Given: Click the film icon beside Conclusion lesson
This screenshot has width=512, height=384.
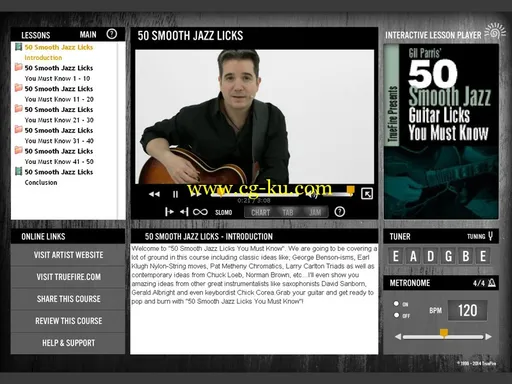Looking at the screenshot, I should click(19, 171).
